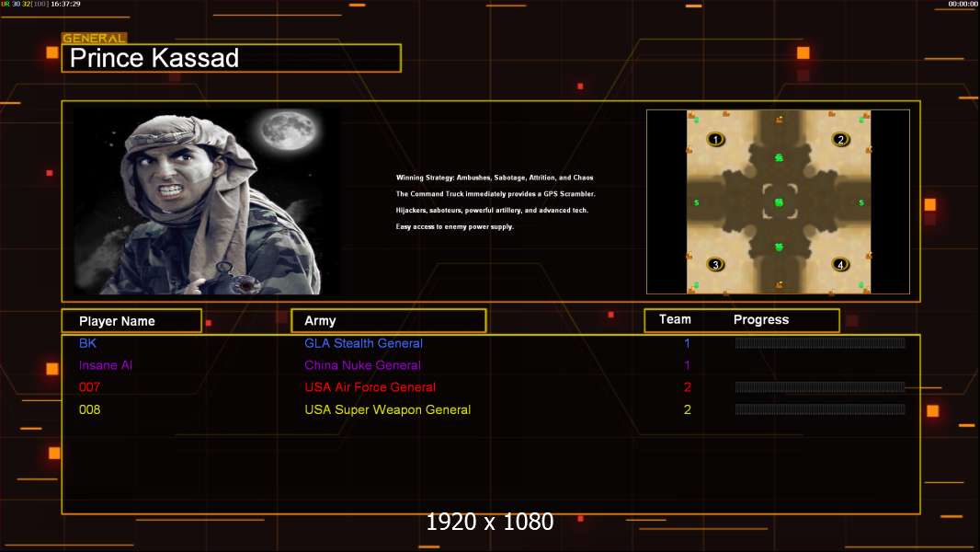The width and height of the screenshot is (980, 552).
Task: Click 008's team number 2
Action: coord(688,409)
